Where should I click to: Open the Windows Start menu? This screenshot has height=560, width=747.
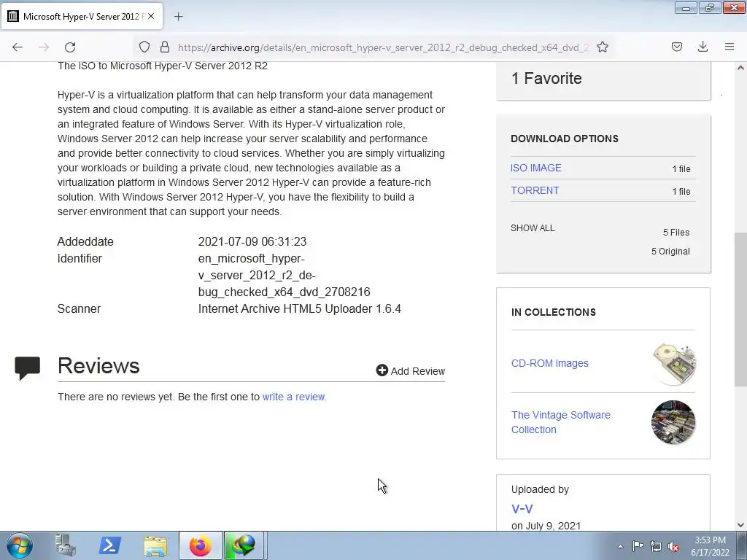tap(20, 545)
